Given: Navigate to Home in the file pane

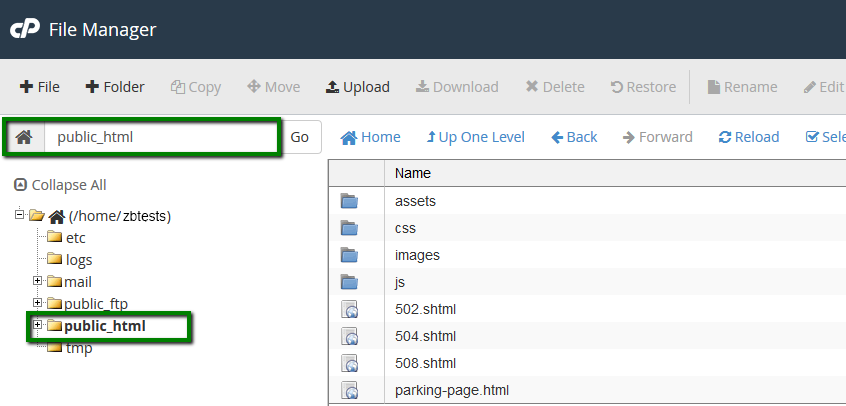Looking at the screenshot, I should [x=370, y=137].
